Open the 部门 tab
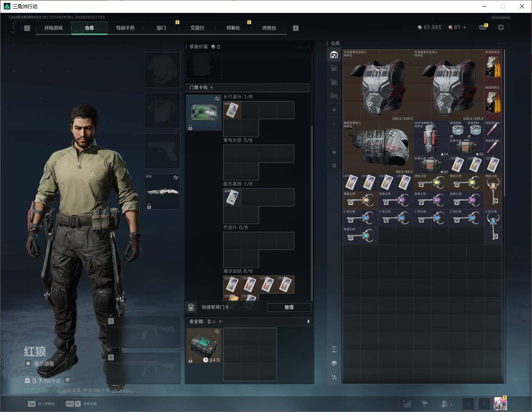532x412 pixels. 161,28
